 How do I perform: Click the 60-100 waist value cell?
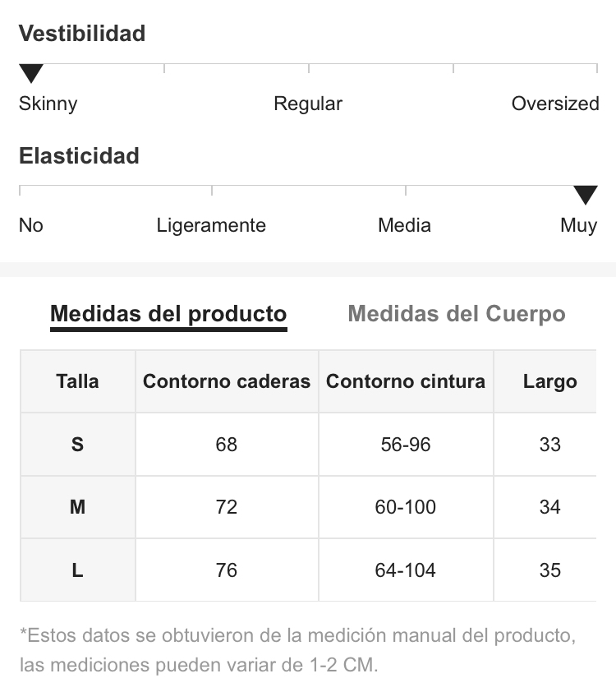pos(406,507)
